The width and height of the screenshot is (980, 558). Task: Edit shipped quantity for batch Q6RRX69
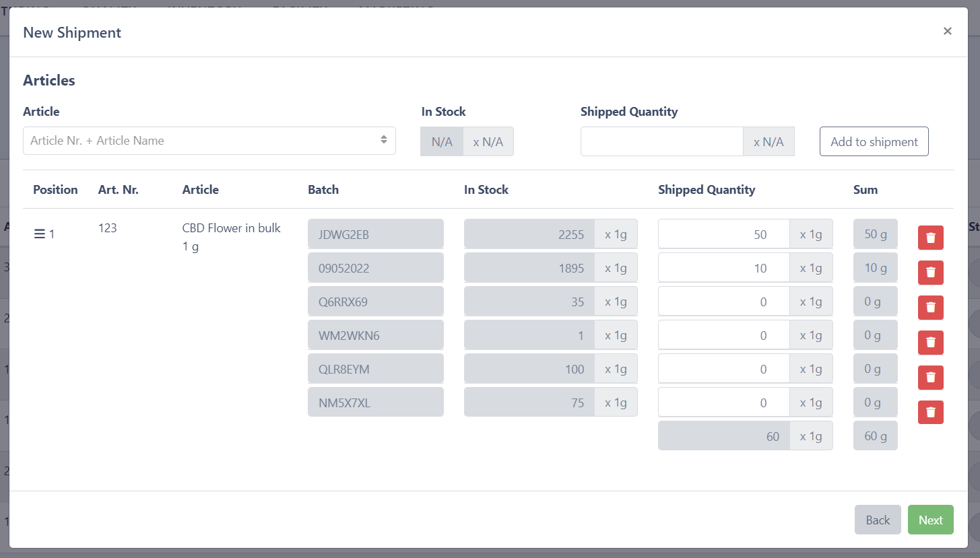click(x=723, y=302)
